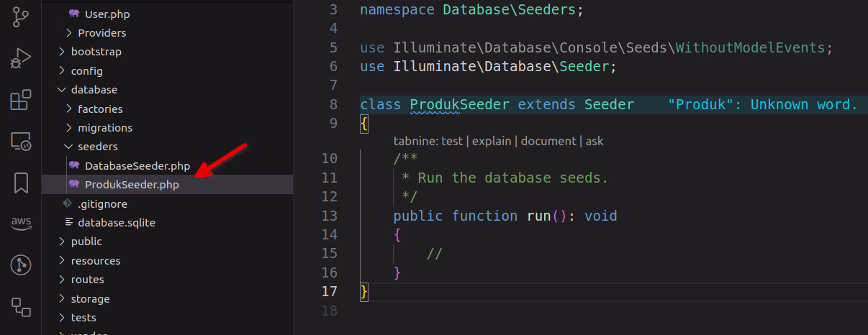Open the Remote Explorer view
Viewport: 868px width, 335px height.
tap(21, 142)
